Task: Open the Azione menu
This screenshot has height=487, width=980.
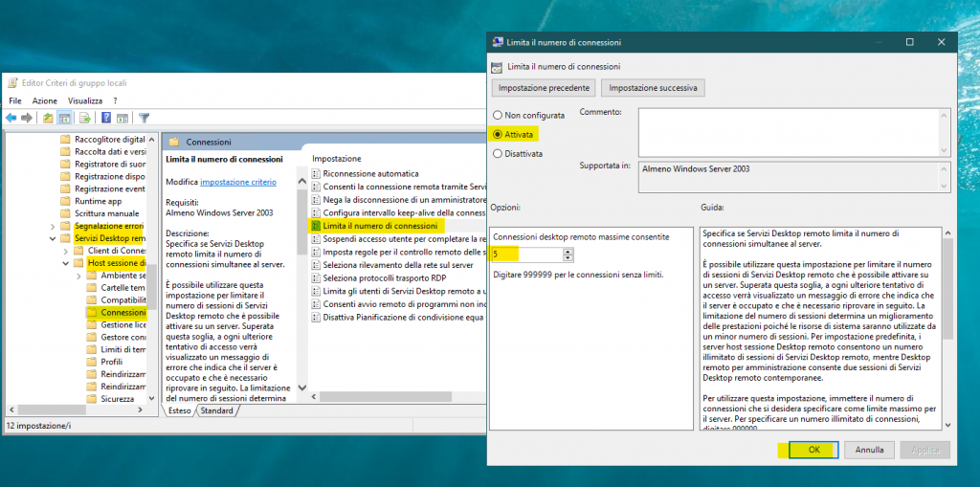Action: 44,100
